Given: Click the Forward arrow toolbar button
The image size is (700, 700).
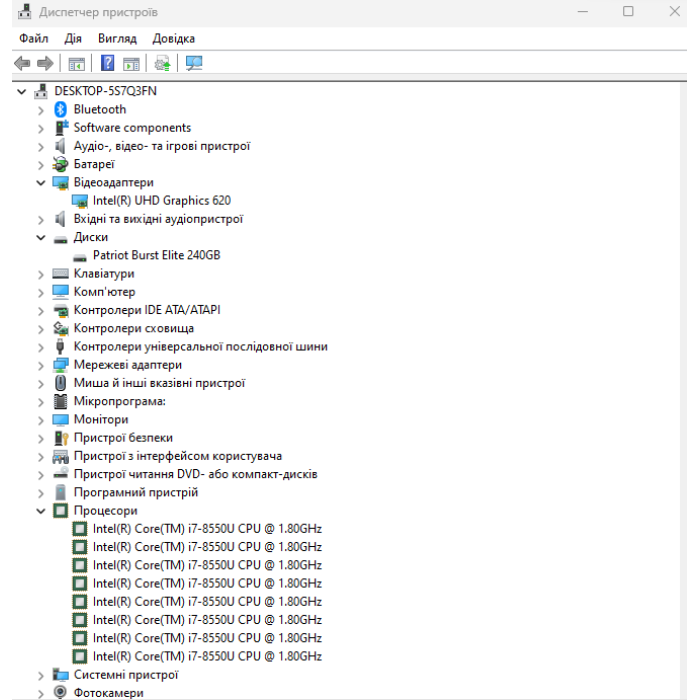Looking at the screenshot, I should pyautogui.click(x=45, y=63).
